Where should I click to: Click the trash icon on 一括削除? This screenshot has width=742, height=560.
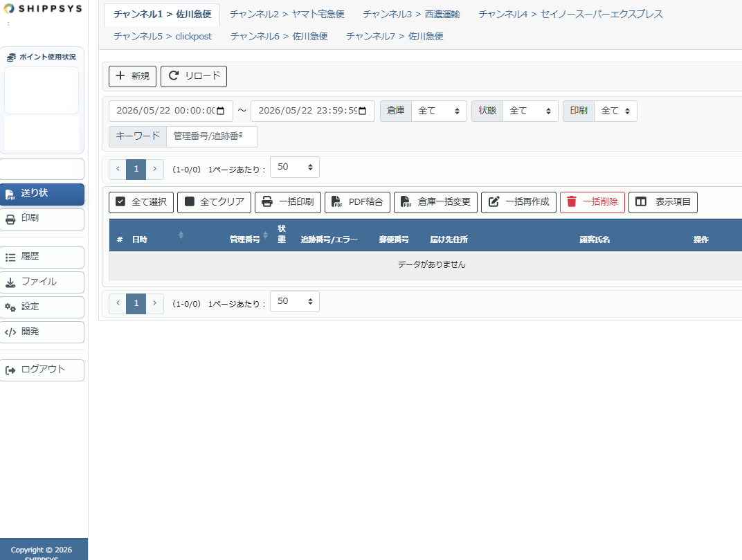pos(572,201)
